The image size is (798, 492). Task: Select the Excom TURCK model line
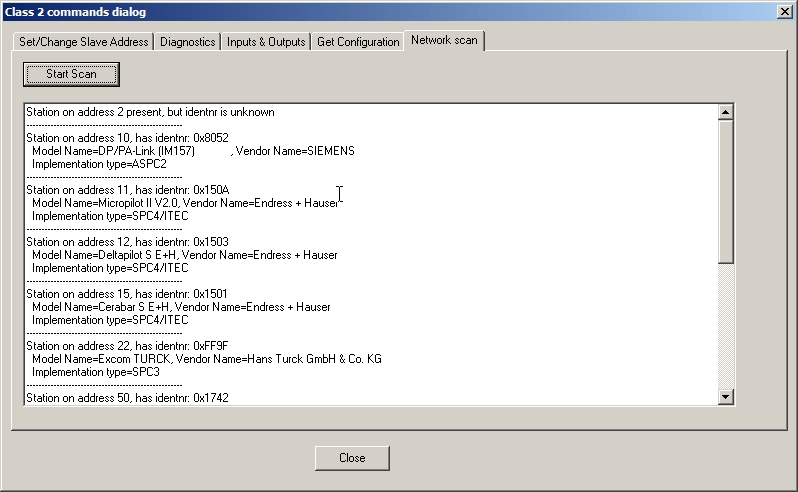point(206,359)
